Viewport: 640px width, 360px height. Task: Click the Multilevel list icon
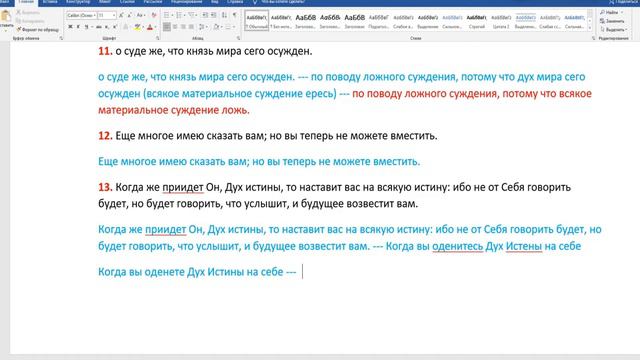192,15
